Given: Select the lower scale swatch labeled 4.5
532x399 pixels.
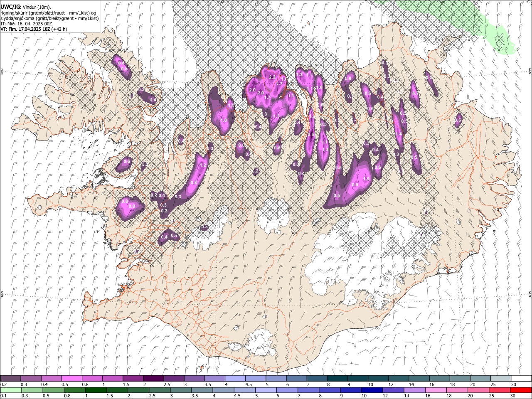Looking at the screenshot, I should 245,390.
